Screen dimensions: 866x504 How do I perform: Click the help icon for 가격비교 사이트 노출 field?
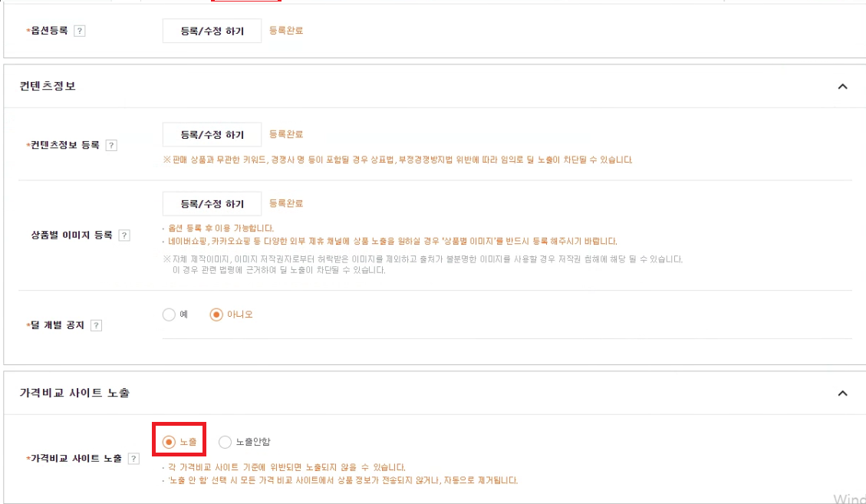coord(133,459)
